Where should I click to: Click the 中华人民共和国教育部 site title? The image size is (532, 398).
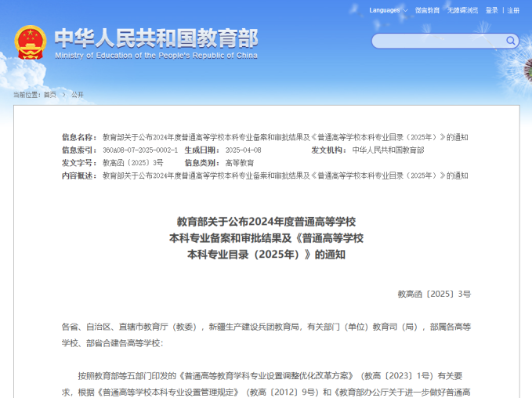coord(157,38)
